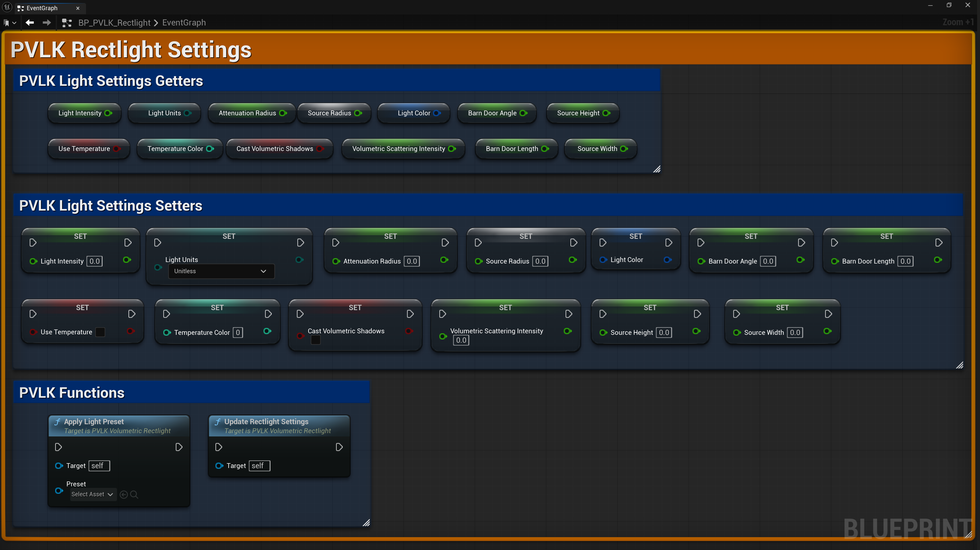Click use-selected-asset arrow icon for Preset
Viewport: 980px width, 550px height.
(124, 494)
